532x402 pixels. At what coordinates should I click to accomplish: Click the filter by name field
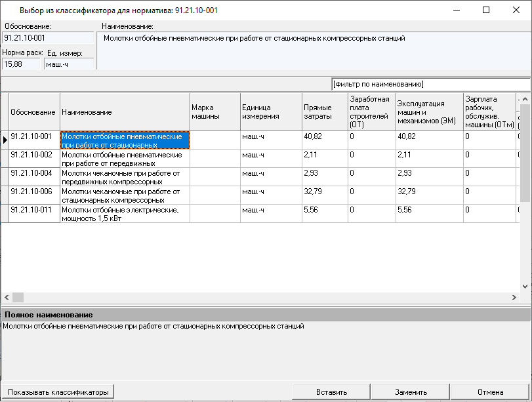(430, 84)
